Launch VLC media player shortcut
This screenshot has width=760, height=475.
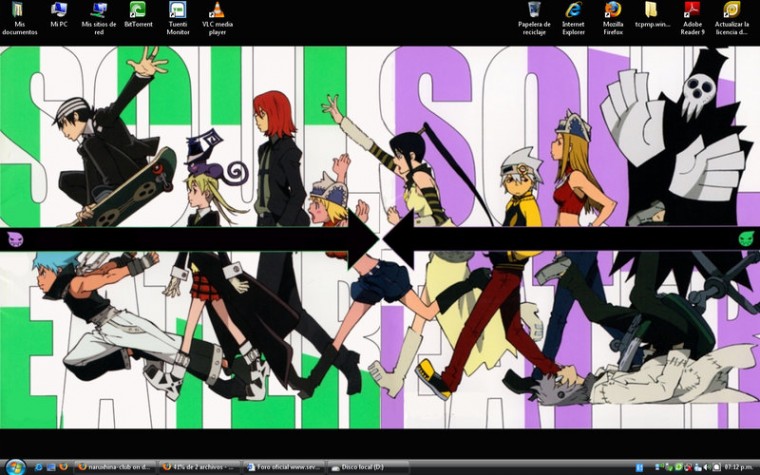click(217, 19)
